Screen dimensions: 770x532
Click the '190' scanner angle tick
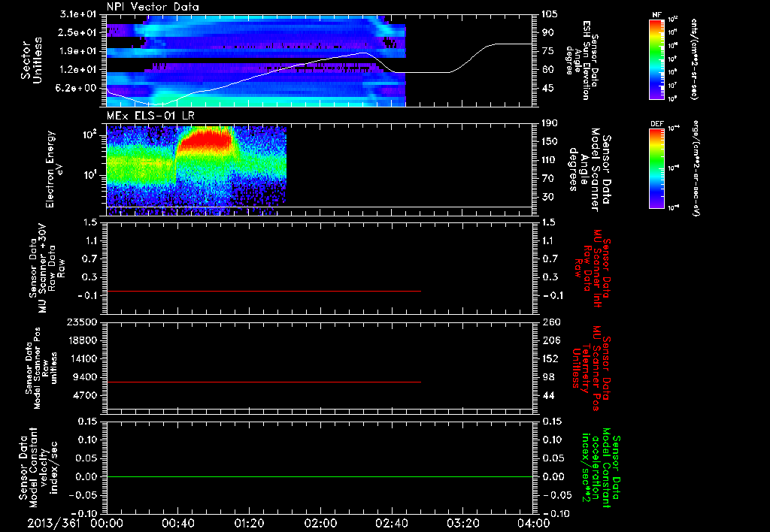click(x=548, y=123)
